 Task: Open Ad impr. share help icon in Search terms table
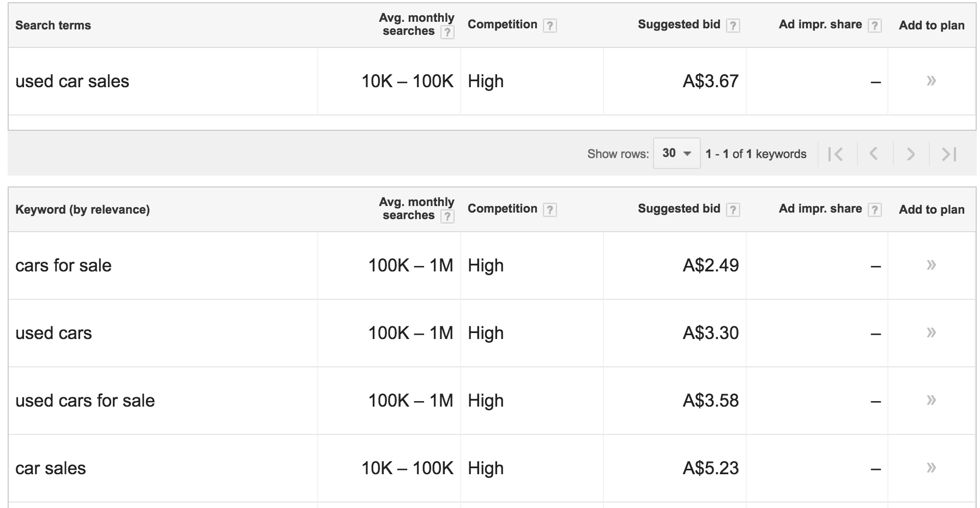(875, 26)
